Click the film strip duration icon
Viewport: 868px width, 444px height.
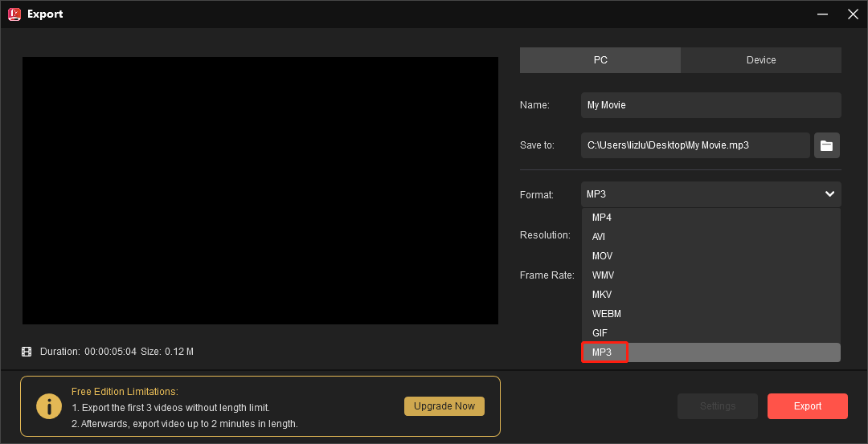pos(27,351)
